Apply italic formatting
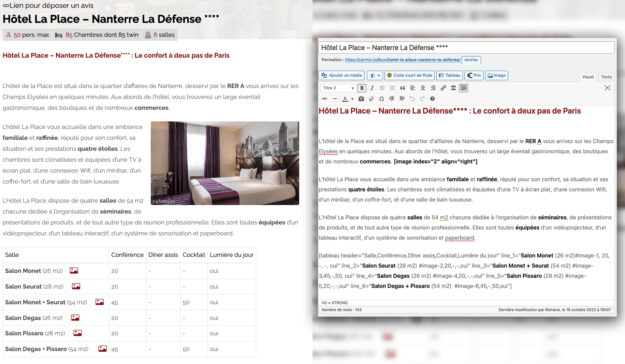This screenshot has height=364, width=625. tap(372, 88)
